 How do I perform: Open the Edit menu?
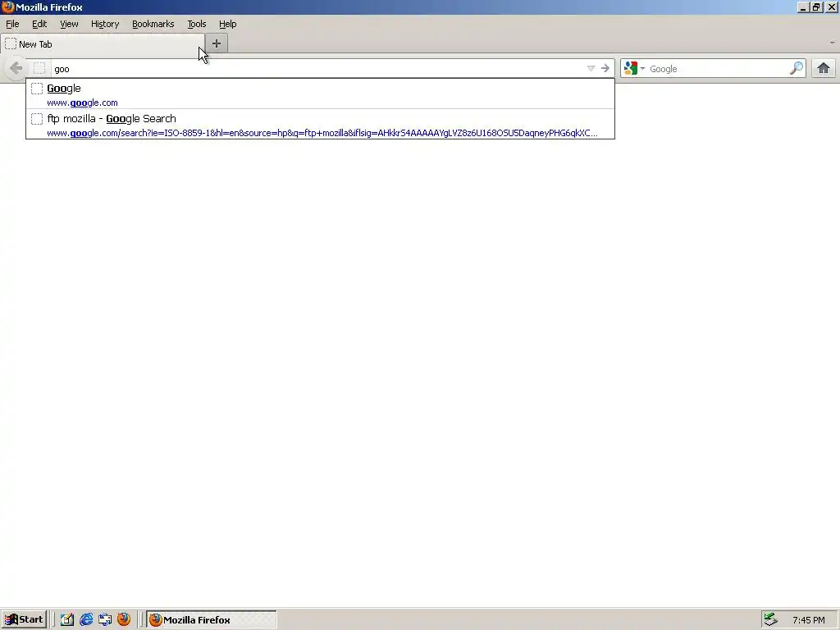39,24
